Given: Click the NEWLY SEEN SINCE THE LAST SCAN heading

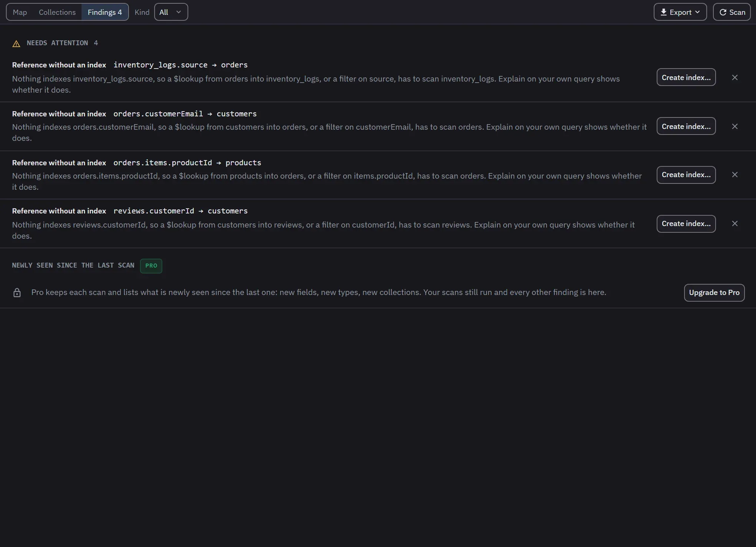Looking at the screenshot, I should 73,265.
